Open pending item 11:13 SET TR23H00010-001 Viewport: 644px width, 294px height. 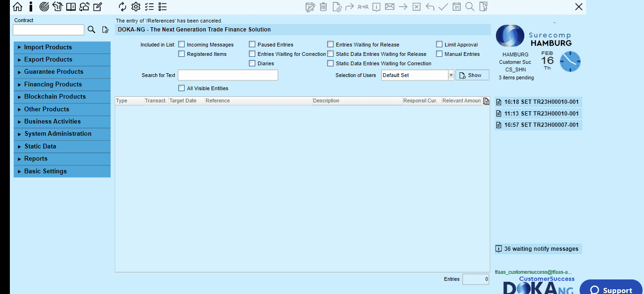538,114
